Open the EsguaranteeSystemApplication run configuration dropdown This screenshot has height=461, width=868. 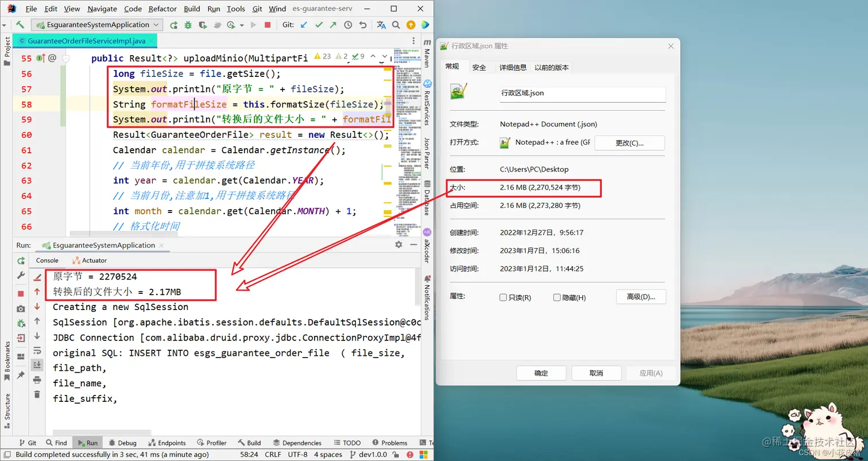tap(98, 25)
